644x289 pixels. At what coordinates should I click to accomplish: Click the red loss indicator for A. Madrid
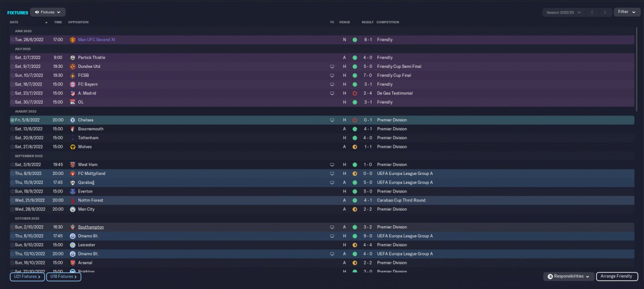pos(355,93)
